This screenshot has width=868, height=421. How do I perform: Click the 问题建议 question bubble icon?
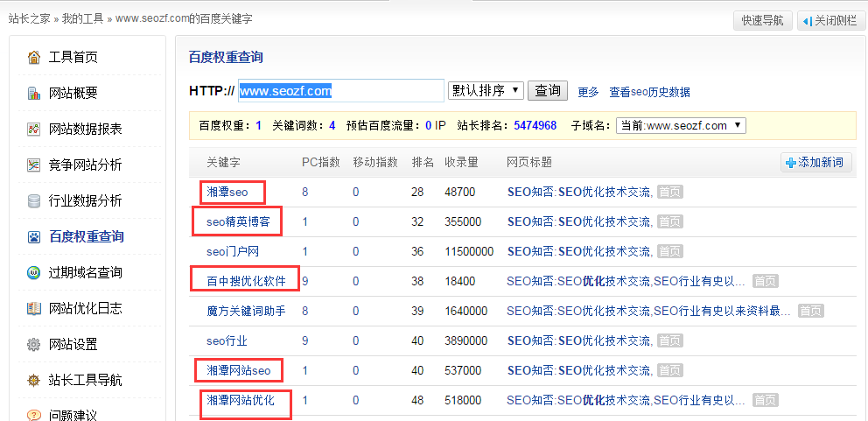[34, 415]
